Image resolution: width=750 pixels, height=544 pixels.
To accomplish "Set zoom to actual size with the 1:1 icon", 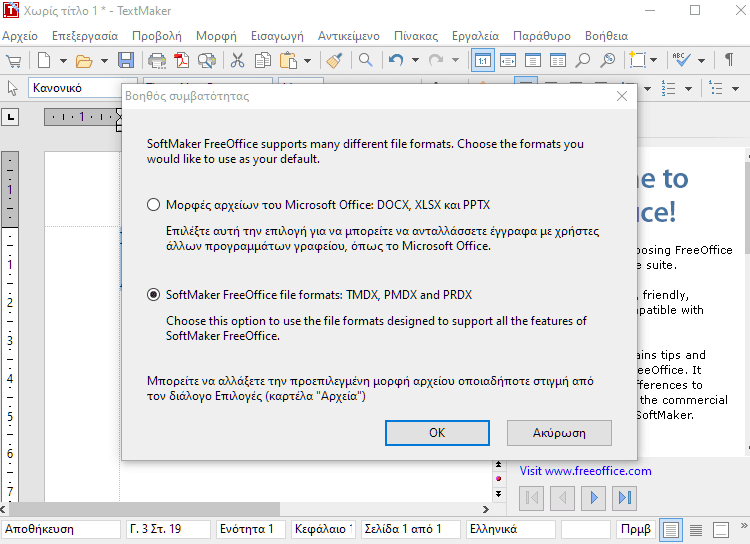I will pyautogui.click(x=483, y=61).
